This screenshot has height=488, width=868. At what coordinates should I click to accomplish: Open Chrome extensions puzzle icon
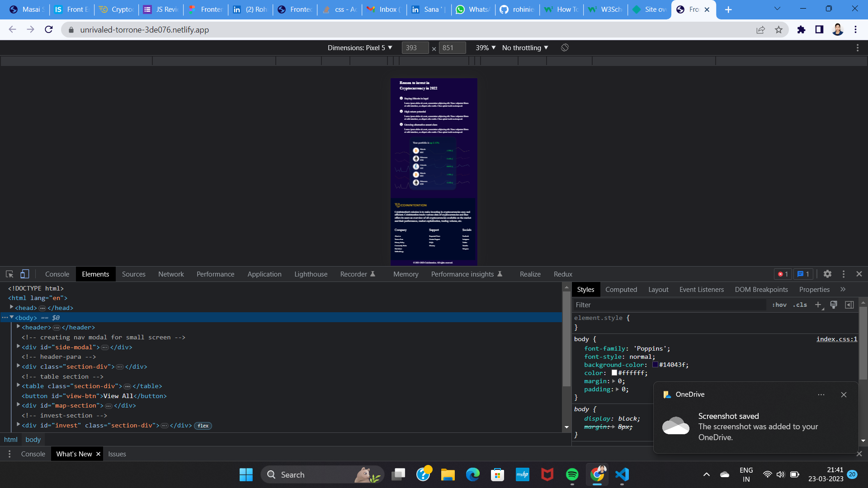tap(801, 30)
